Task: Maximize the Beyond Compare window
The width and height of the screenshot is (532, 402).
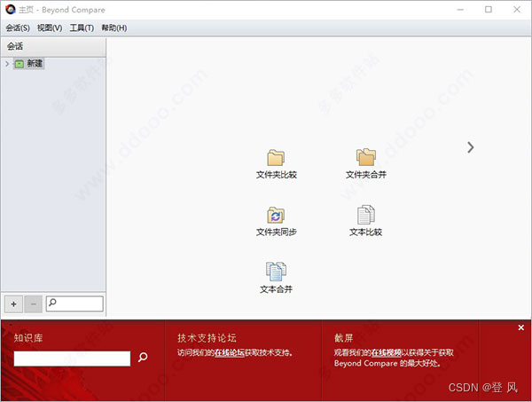Action: (x=489, y=10)
